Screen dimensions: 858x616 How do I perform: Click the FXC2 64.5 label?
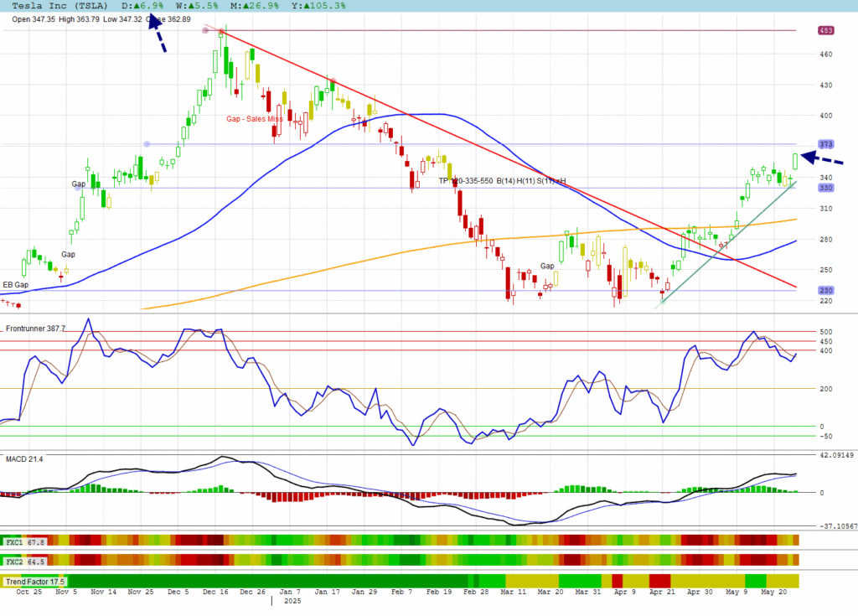(25, 562)
